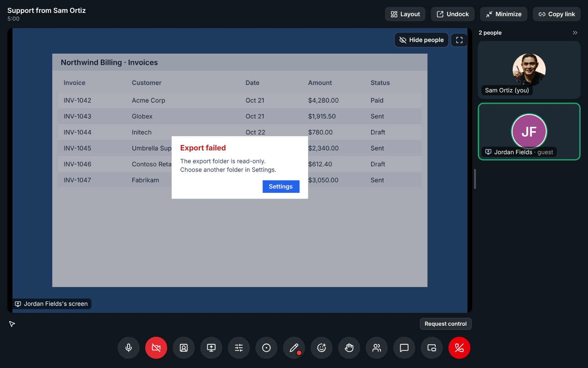
Task: Click INV-1046 invoice number
Action: tap(77, 164)
